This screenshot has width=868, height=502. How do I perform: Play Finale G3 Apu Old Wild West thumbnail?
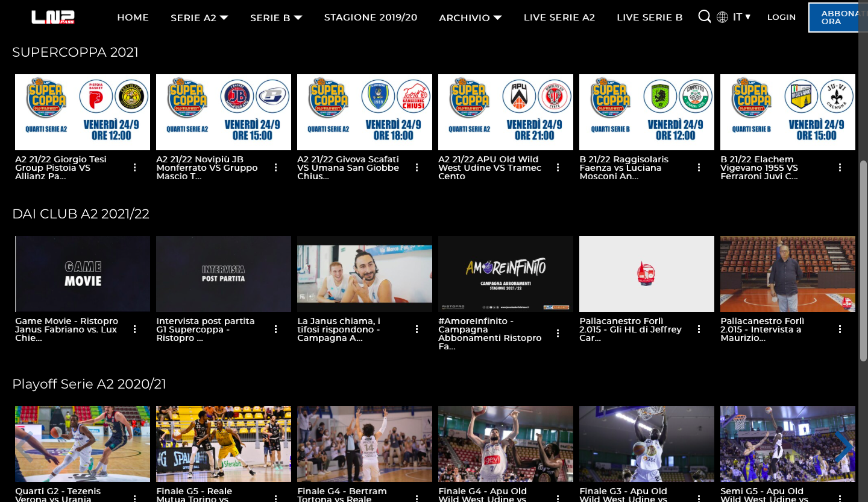(x=647, y=444)
